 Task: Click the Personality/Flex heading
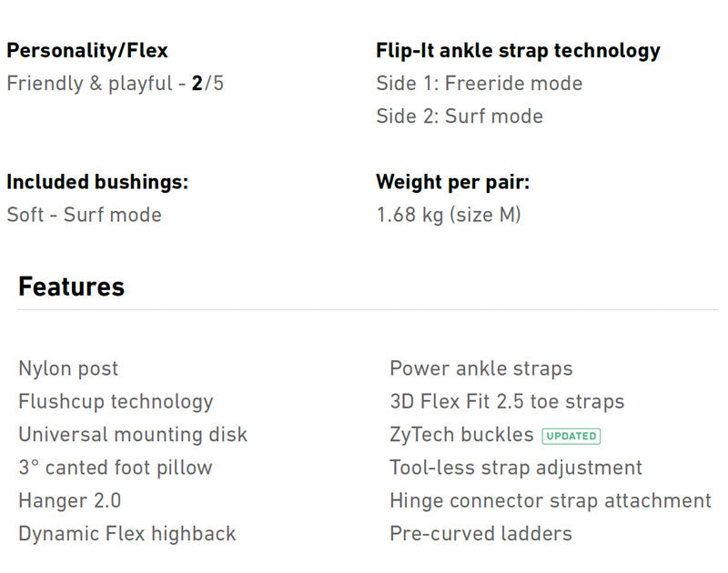(x=87, y=51)
